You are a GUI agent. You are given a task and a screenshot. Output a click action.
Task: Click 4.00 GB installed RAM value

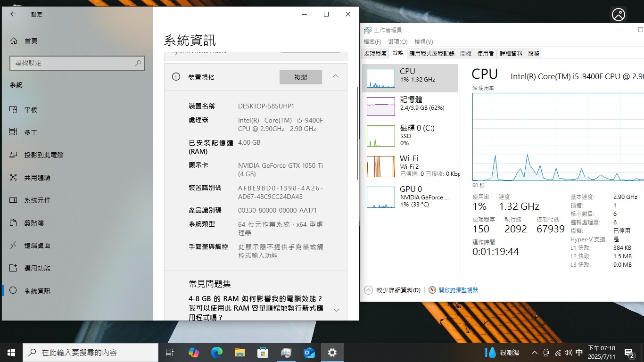[249, 143]
